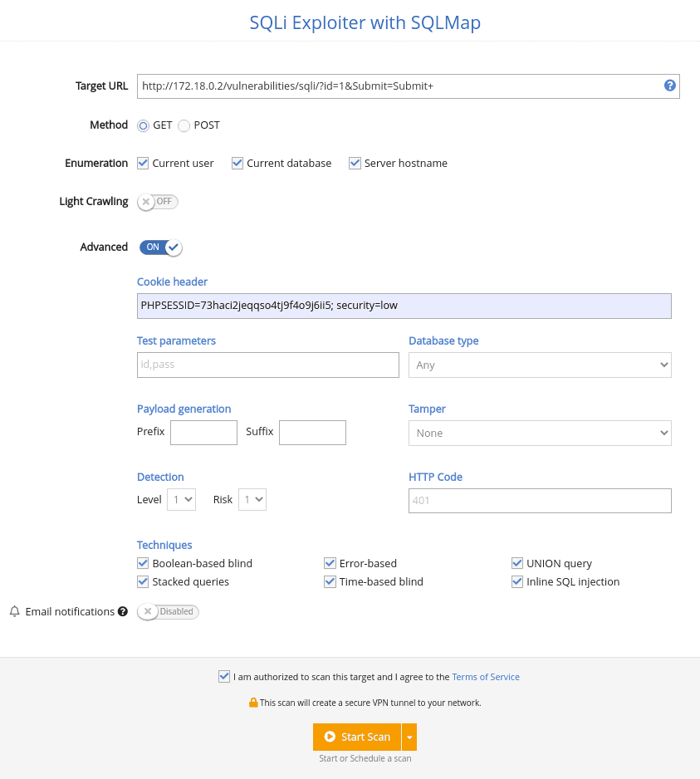
Task: Open the Email notifications help tooltip icon
Action: tap(121, 611)
